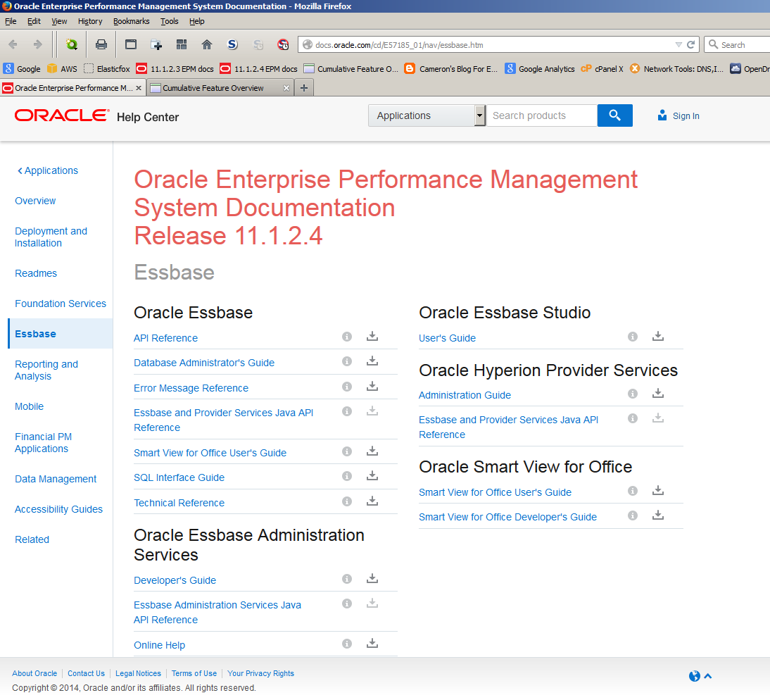Viewport: 770px width, 700px height.
Task: Open Foundation Services sidebar link
Action: [x=61, y=304]
